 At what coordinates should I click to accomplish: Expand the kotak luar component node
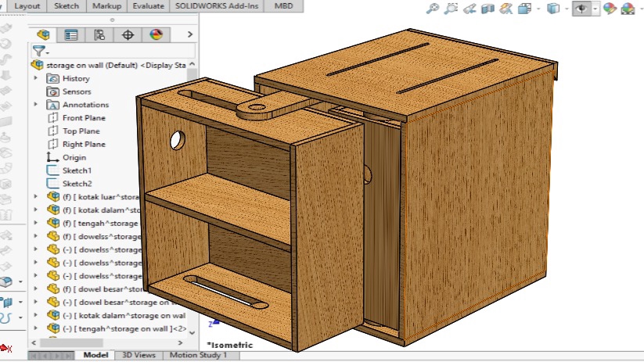(36, 196)
